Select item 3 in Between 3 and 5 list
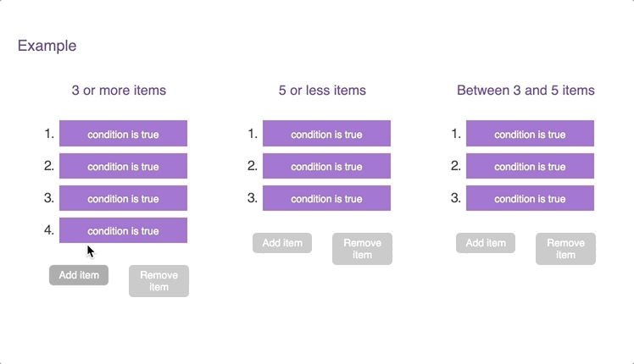634x364 pixels. coord(530,198)
